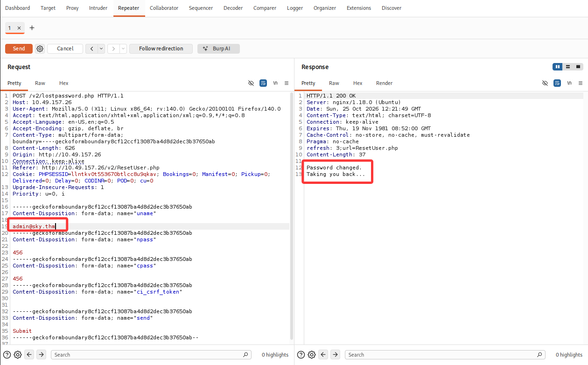The width and height of the screenshot is (588, 365).
Task: Send the request
Action: (x=19, y=49)
